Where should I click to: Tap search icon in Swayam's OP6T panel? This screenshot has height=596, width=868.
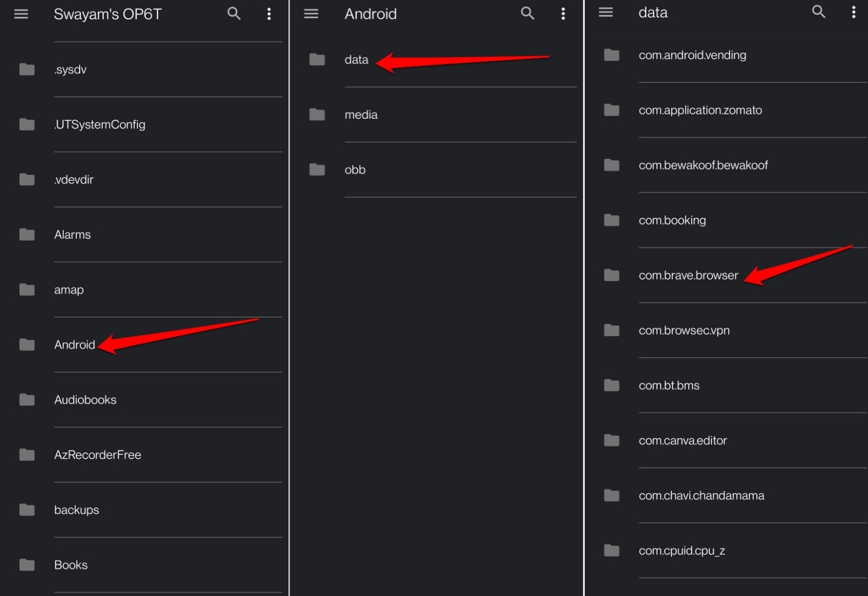point(234,14)
